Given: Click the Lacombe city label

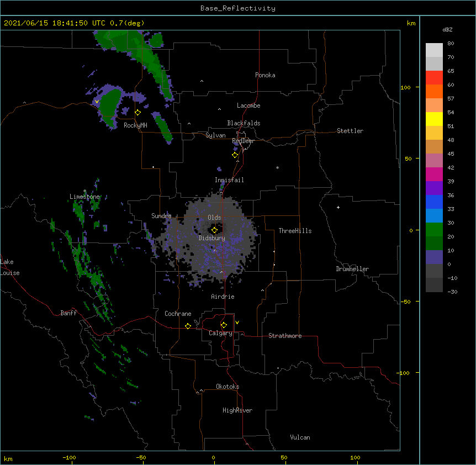Looking at the screenshot, I should point(248,105).
